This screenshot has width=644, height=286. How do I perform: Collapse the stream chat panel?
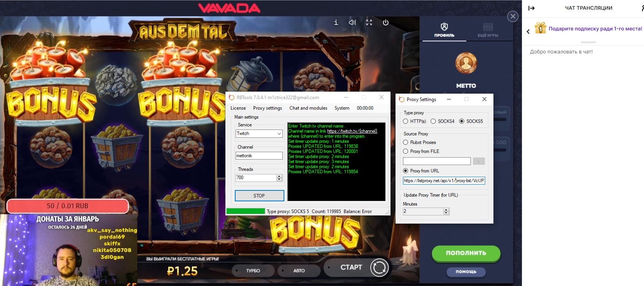[x=531, y=8]
